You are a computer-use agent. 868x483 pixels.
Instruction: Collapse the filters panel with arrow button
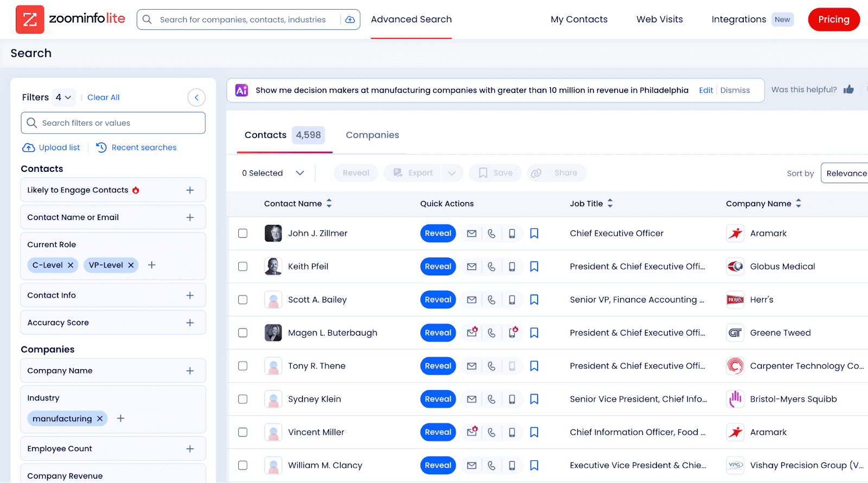click(x=196, y=98)
